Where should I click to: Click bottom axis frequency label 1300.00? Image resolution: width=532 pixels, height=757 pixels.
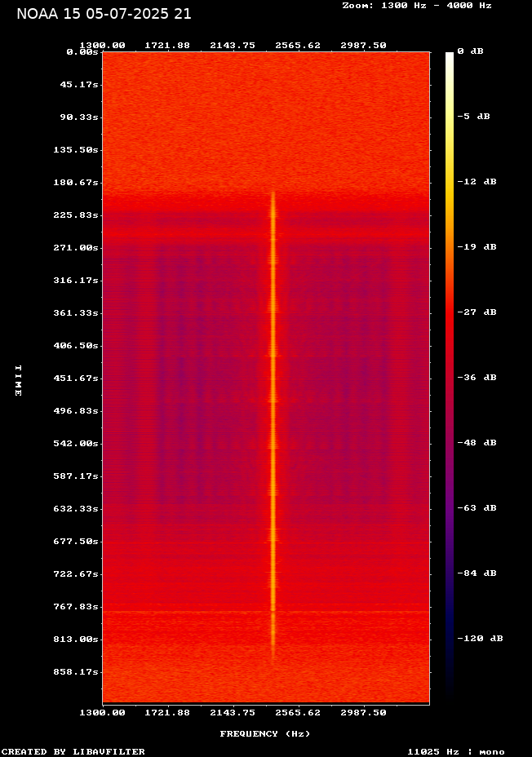[x=102, y=713]
